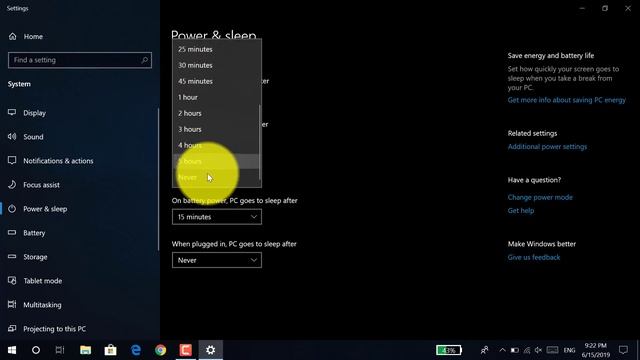Click the Settings gear on the taskbar
The image size is (640, 360).
[x=211, y=350]
